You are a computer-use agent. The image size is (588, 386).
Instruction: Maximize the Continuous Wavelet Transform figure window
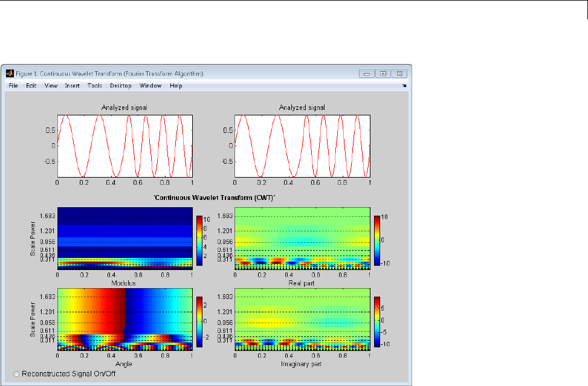pyautogui.click(x=383, y=74)
